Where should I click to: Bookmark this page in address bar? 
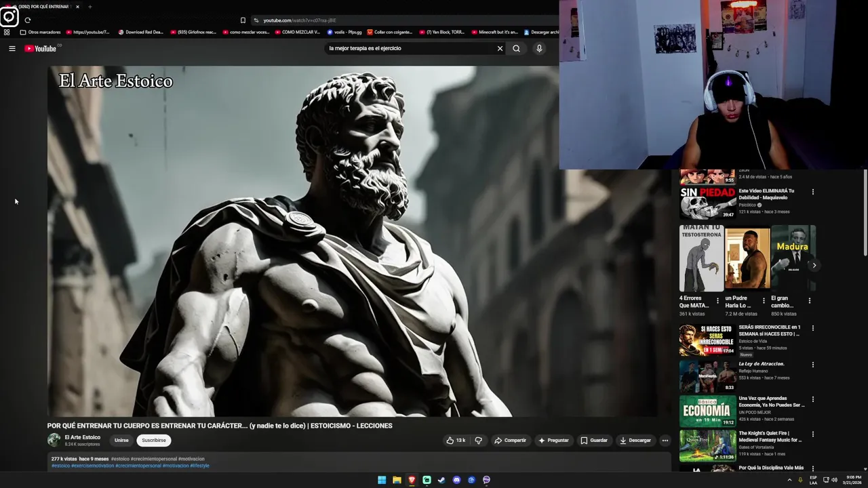(x=243, y=20)
